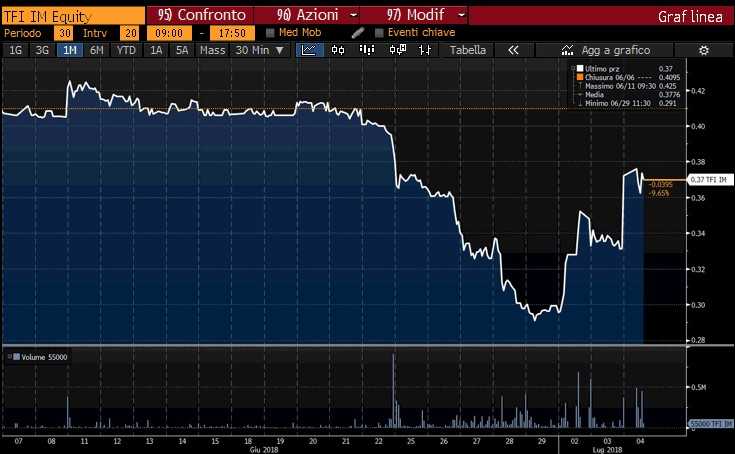Screen dimensions: 735x454
Task: Open chart settings gear icon
Action: 704,50
